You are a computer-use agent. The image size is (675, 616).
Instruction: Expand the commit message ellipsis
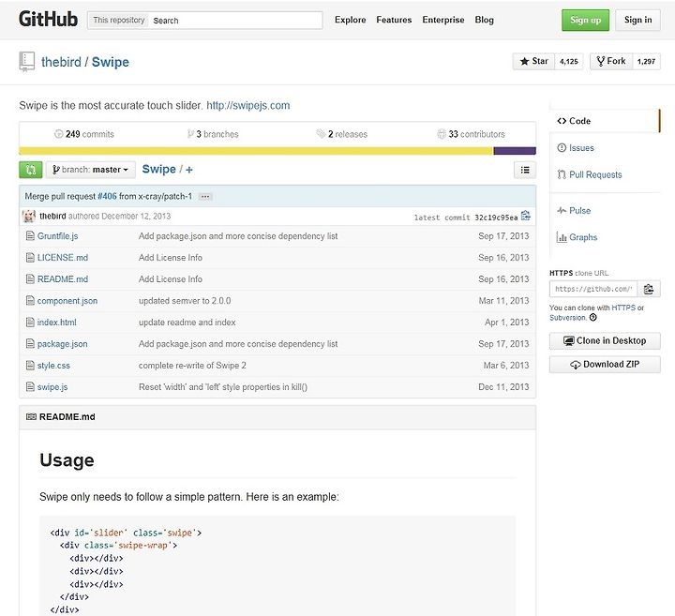tap(205, 197)
